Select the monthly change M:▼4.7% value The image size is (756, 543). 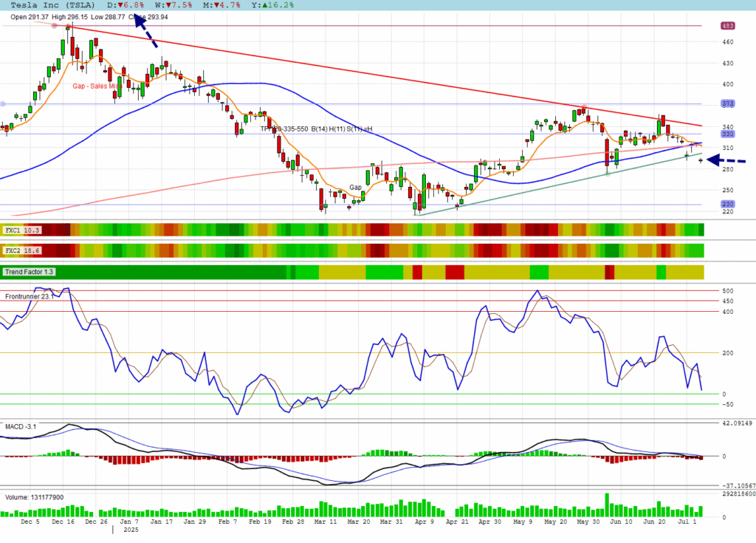pyautogui.click(x=221, y=5)
